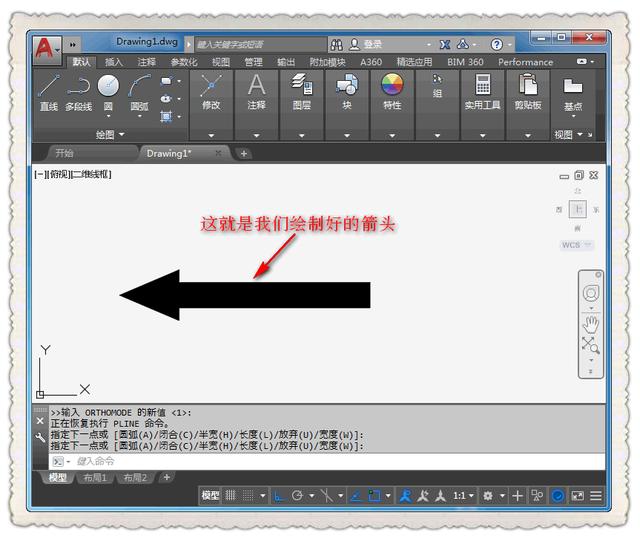
Task: Click the workspace switching gear icon
Action: (488, 495)
